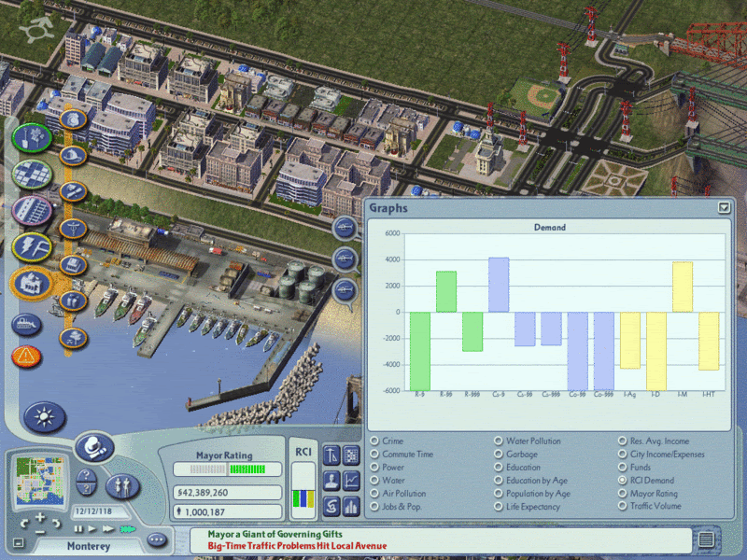Select the Education by Age graph

click(499, 480)
